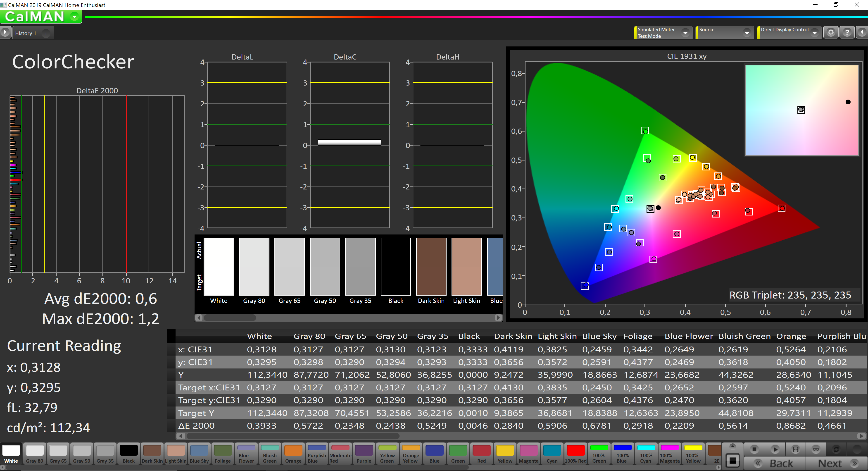Click the Dark Skin actual/target swatch

click(431, 266)
